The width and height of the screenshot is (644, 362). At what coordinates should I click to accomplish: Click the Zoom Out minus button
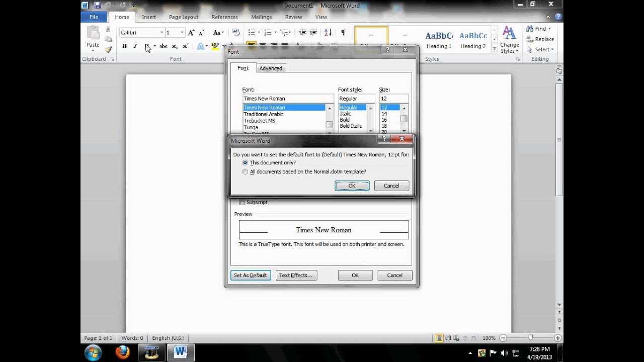(x=503, y=338)
